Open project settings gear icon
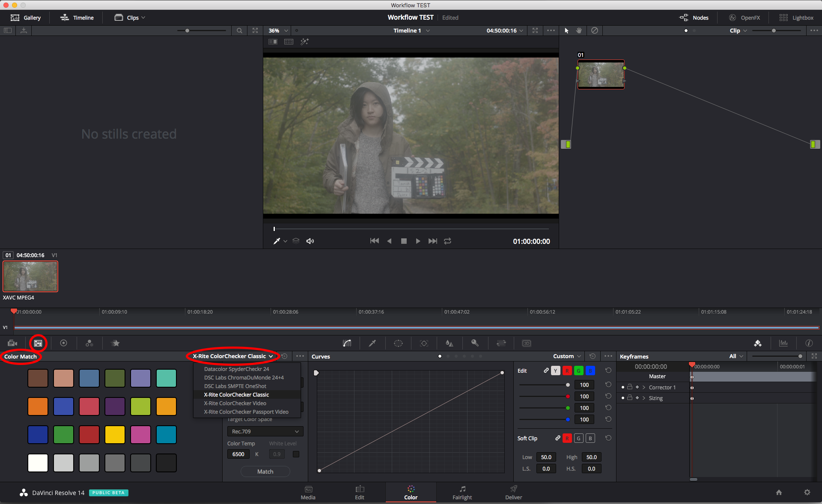The height and width of the screenshot is (504, 822). click(x=807, y=492)
